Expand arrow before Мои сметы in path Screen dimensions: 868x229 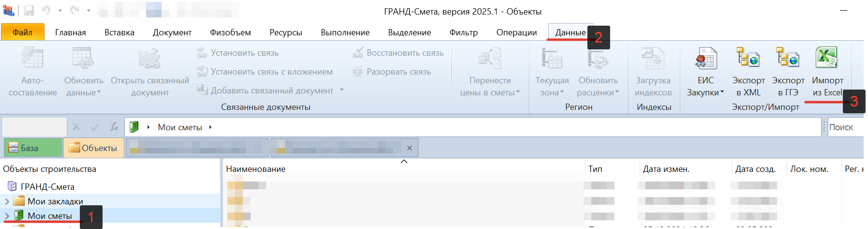[x=148, y=127]
